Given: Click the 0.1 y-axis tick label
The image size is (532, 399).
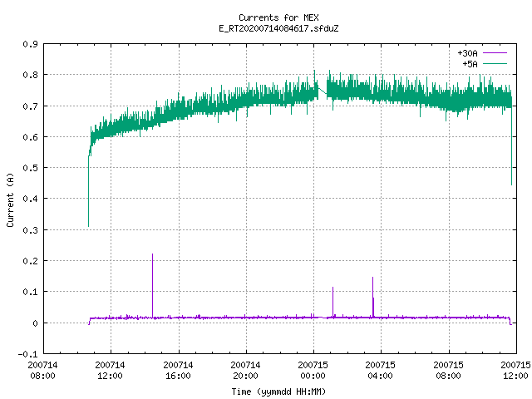Looking at the screenshot, I should pyautogui.click(x=30, y=292).
